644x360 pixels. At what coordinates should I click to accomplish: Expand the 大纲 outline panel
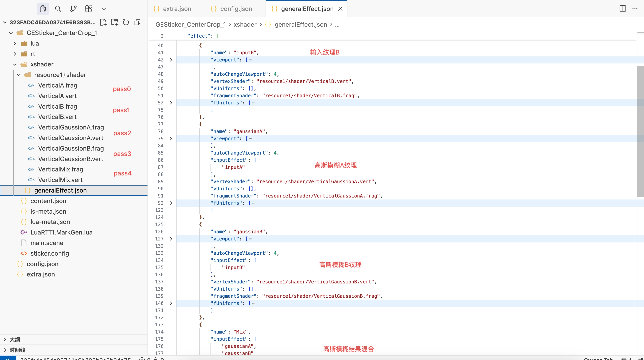pos(74,340)
